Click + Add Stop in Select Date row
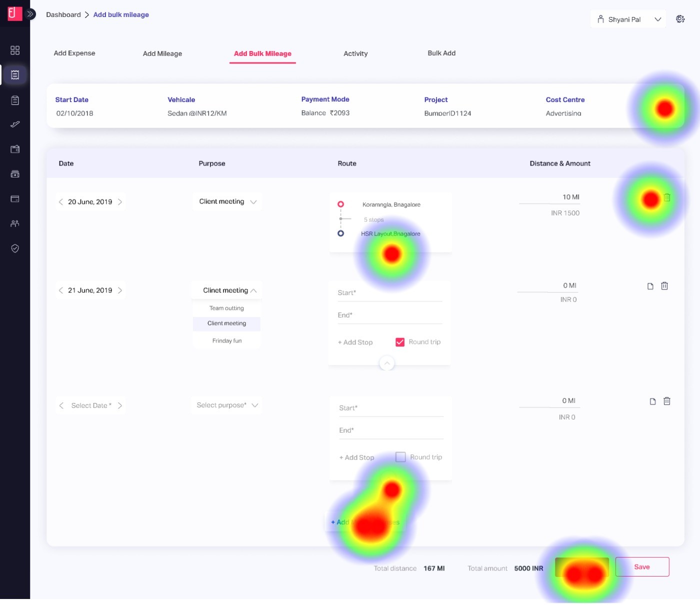The width and height of the screenshot is (700, 605). tap(356, 457)
